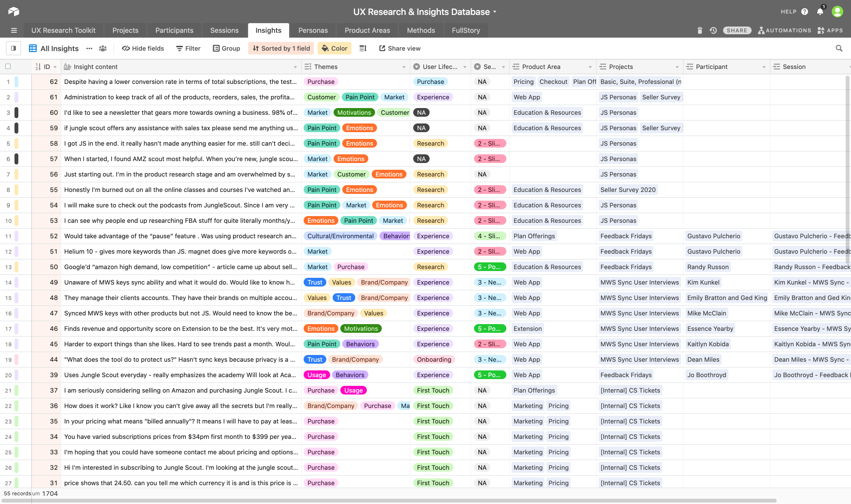
Task: Click the Projects field type icon
Action: (603, 67)
